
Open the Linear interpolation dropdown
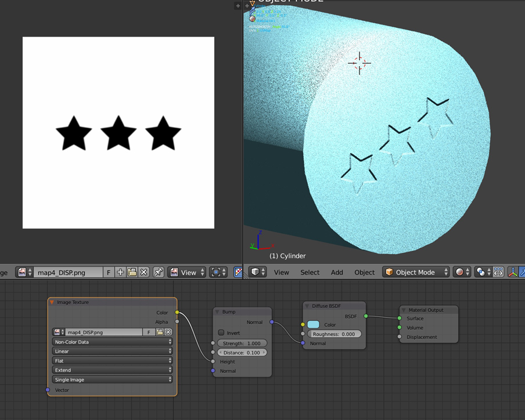112,351
